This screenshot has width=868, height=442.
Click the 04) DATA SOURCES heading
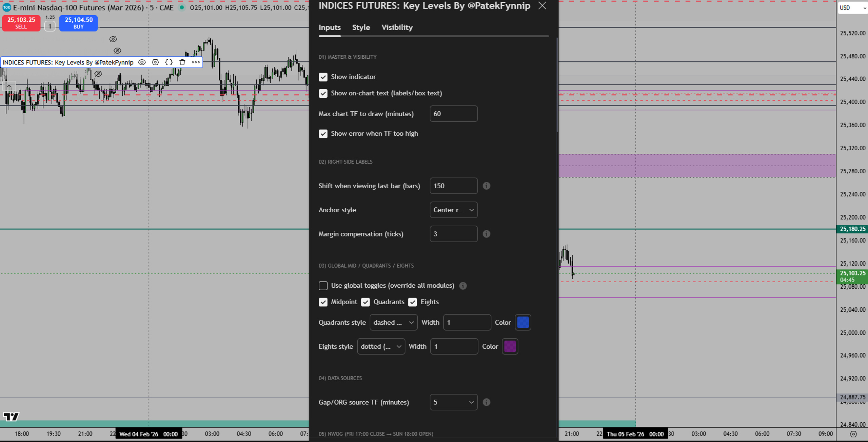pyautogui.click(x=340, y=378)
